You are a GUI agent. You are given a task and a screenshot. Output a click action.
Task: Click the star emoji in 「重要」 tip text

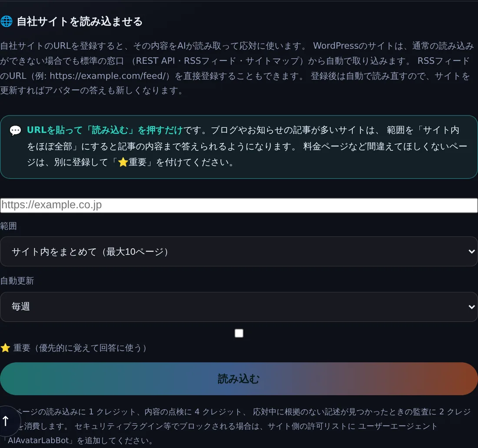pos(123,162)
